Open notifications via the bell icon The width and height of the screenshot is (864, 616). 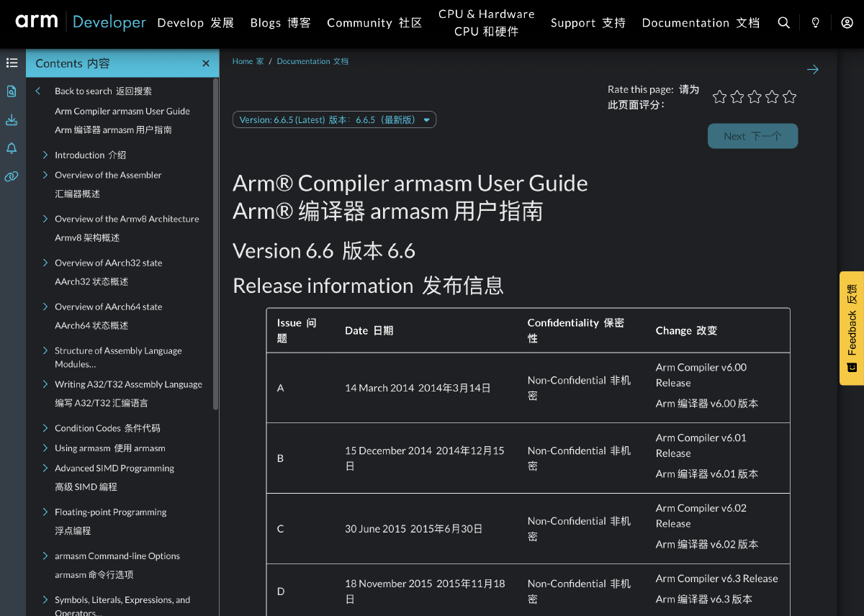point(12,148)
